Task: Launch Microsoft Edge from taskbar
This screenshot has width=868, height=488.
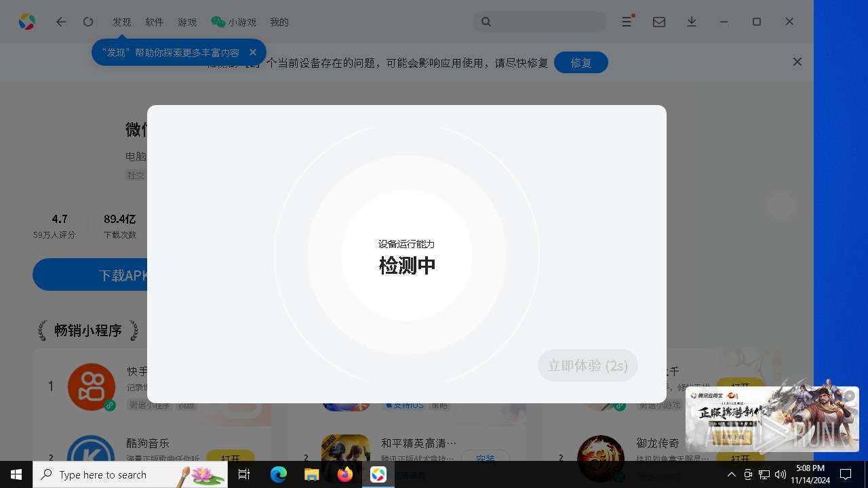Action: click(279, 474)
